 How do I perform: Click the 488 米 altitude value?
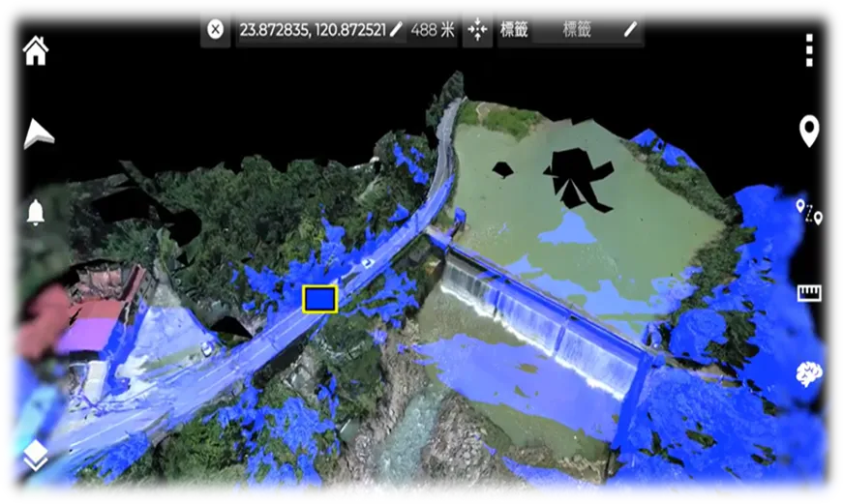coord(432,30)
